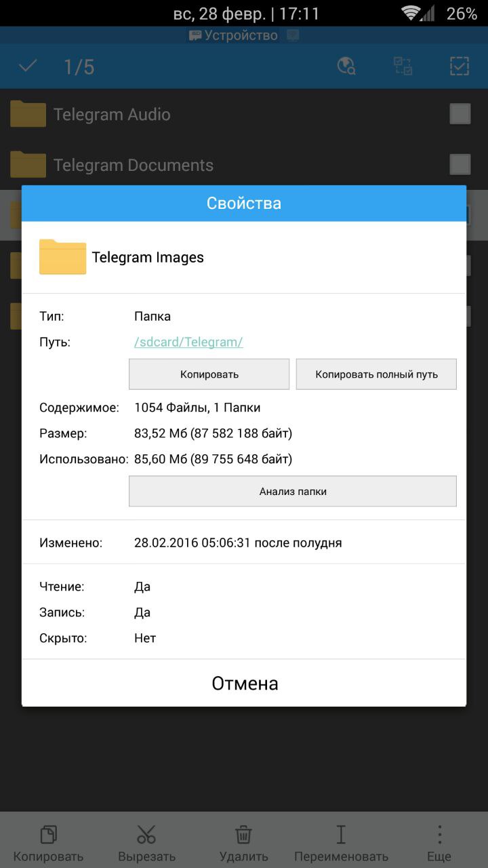Tap the Чтение Да value
The height and width of the screenshot is (868, 488).
coord(142,587)
